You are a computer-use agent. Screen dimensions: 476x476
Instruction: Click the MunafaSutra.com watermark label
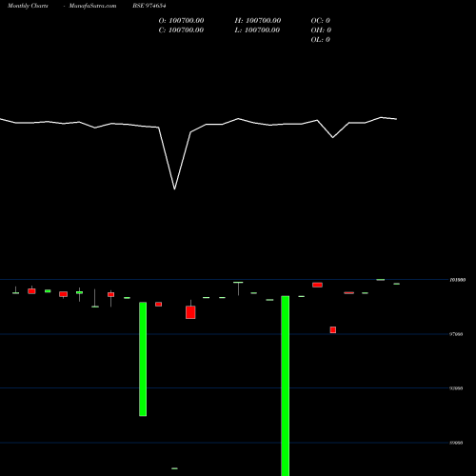pyautogui.click(x=92, y=6)
